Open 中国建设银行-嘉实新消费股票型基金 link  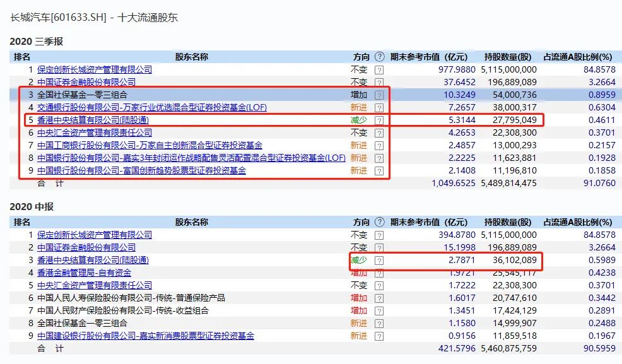tap(145, 336)
